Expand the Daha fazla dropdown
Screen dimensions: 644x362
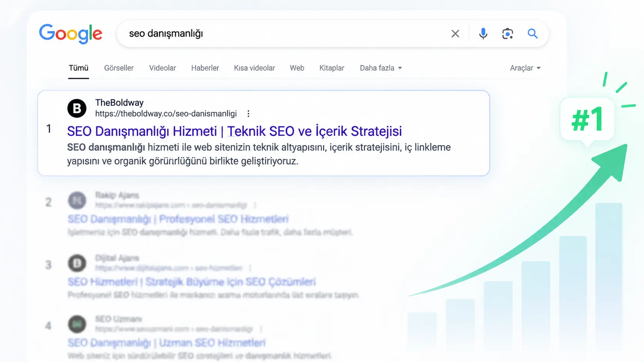click(x=381, y=68)
